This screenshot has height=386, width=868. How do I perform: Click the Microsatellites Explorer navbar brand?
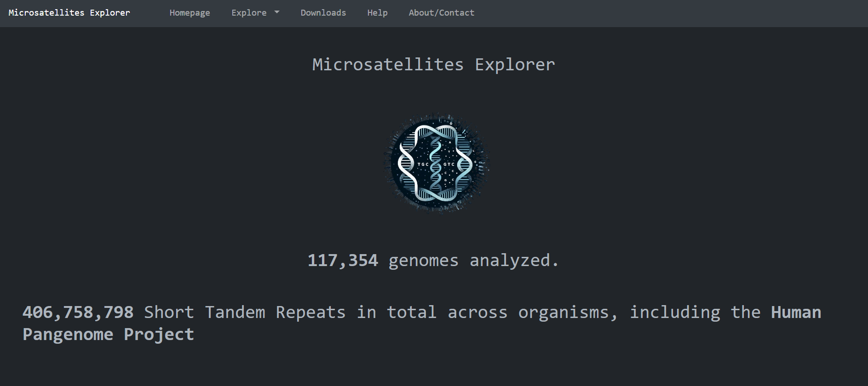pos(69,13)
